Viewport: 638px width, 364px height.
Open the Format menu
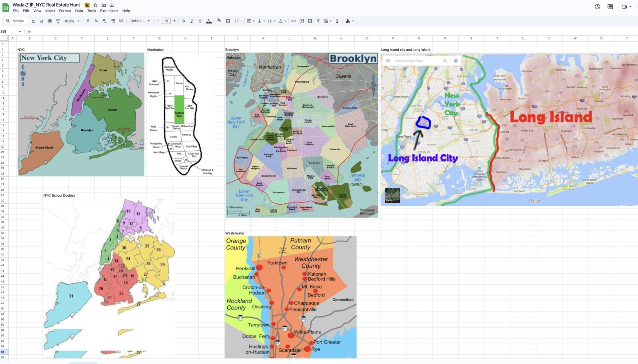pyautogui.click(x=65, y=11)
